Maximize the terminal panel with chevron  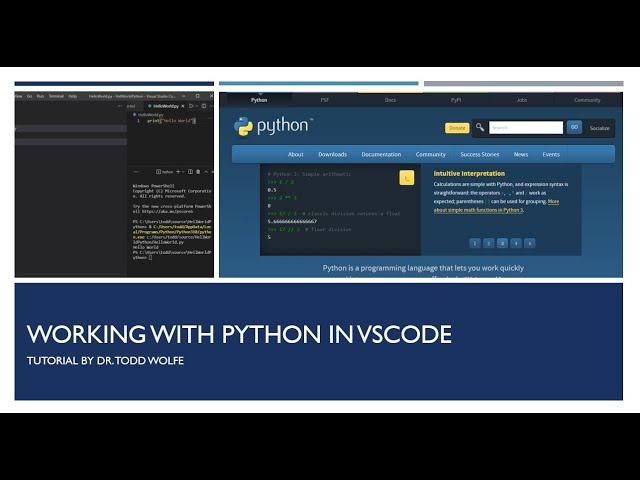[x=206, y=172]
